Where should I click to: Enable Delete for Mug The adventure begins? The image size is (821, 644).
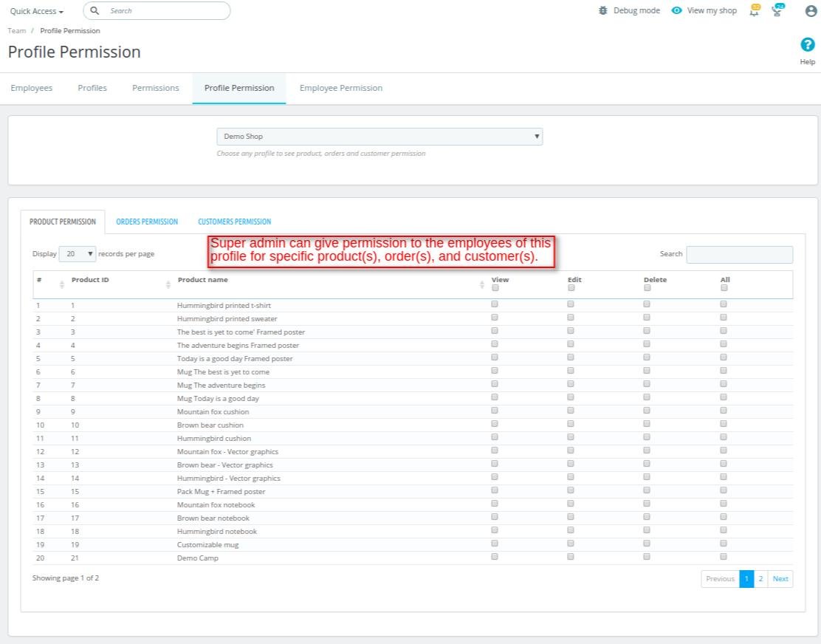tap(647, 384)
